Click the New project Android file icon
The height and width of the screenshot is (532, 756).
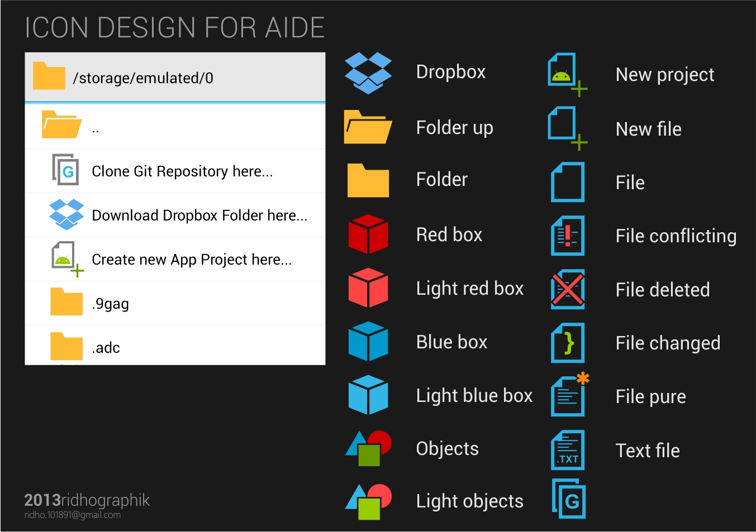point(565,73)
